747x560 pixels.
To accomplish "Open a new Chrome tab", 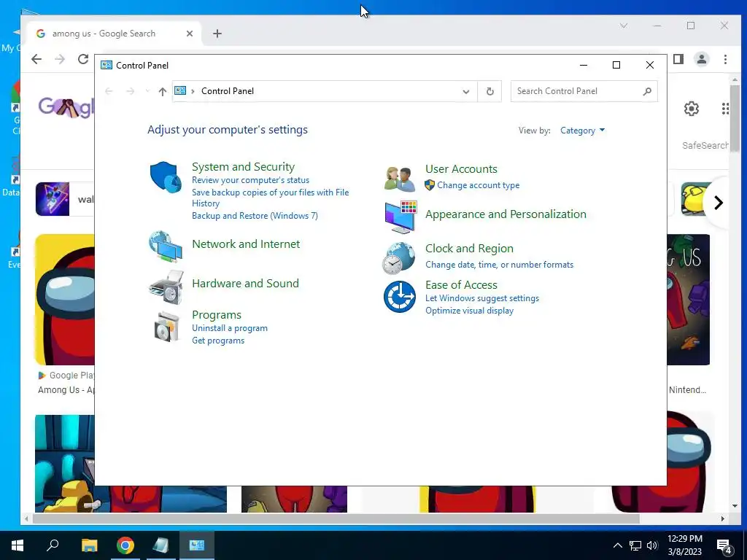I will tap(217, 34).
